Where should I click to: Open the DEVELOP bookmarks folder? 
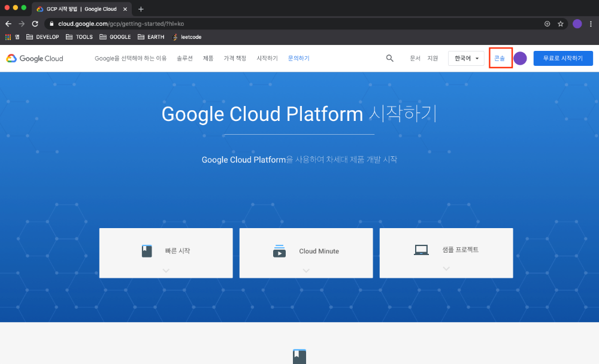click(43, 37)
